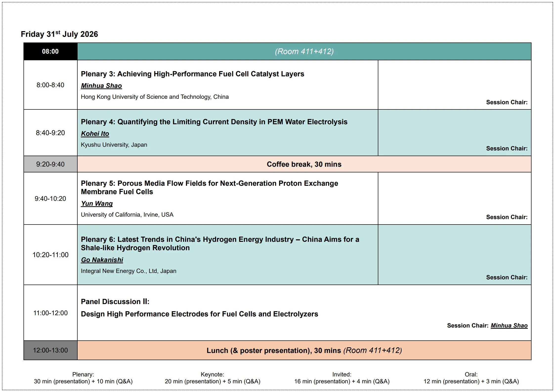555x392 pixels.
Task: Open the Yun Wang speaker link
Action: click(x=97, y=204)
